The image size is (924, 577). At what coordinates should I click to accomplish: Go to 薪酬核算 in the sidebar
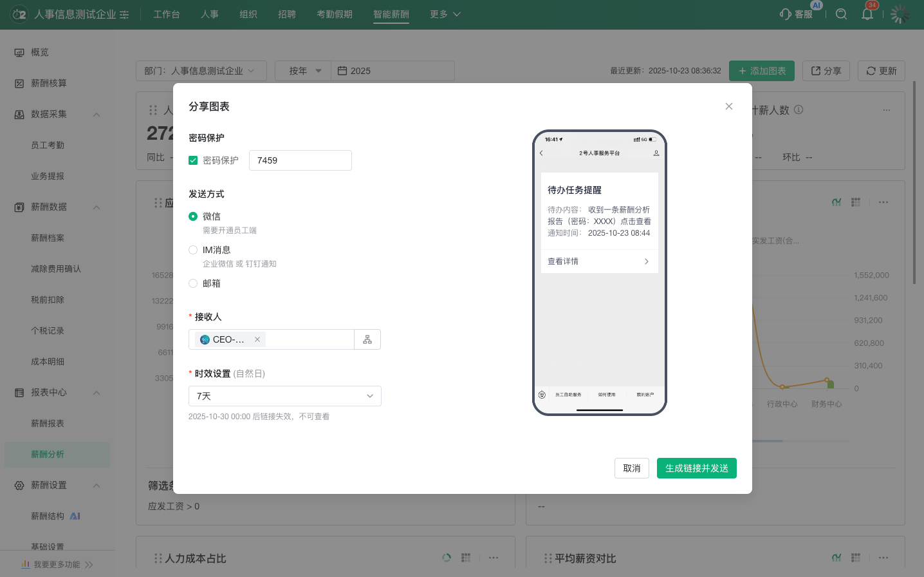49,83
